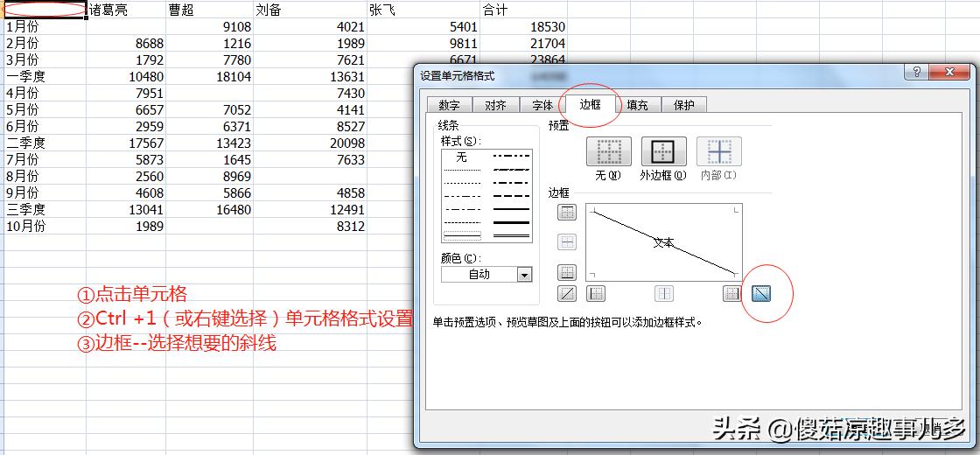The width and height of the screenshot is (980, 455).
Task: Click the cell containing 18530
Action: (524, 27)
